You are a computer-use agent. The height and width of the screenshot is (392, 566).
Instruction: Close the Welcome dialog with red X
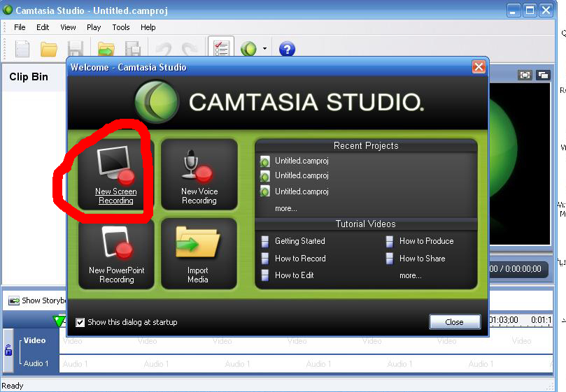pos(479,66)
